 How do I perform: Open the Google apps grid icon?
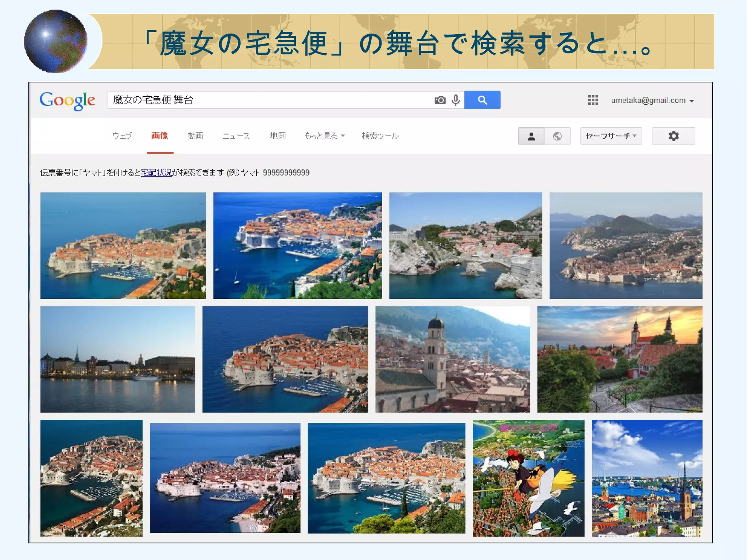pos(593,100)
